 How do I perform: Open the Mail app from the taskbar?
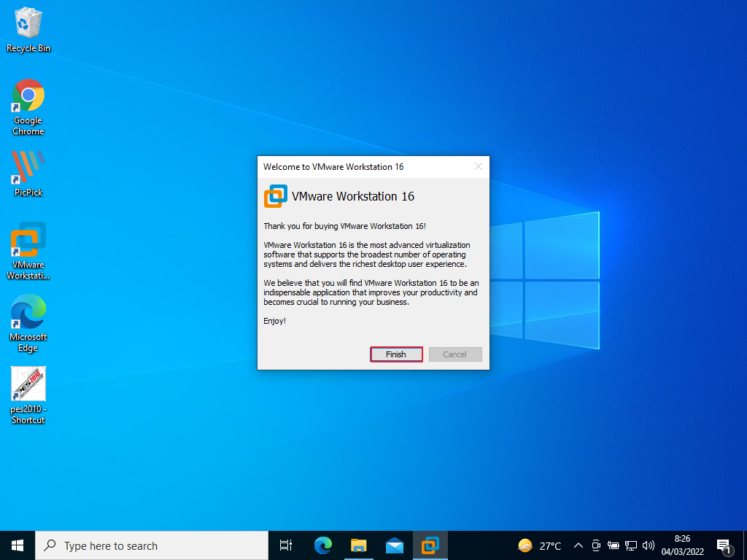(394, 545)
